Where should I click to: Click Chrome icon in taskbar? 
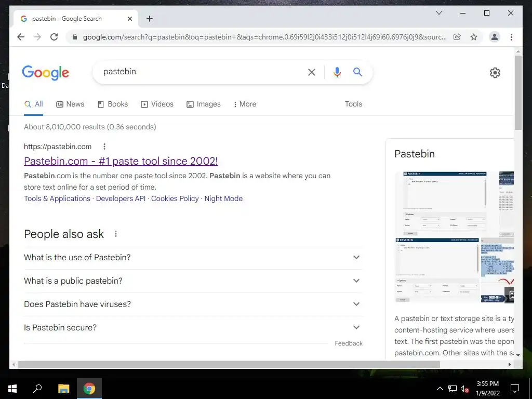point(89,389)
